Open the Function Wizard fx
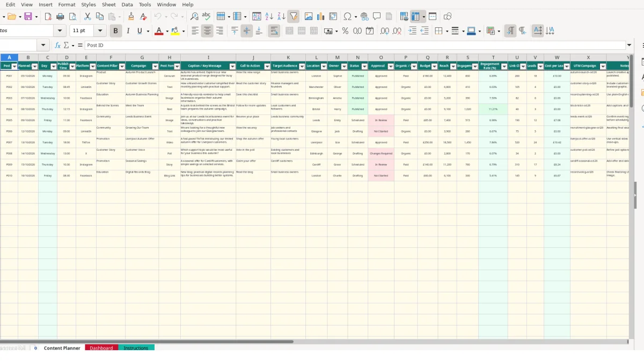This screenshot has width=644, height=362. [58, 46]
